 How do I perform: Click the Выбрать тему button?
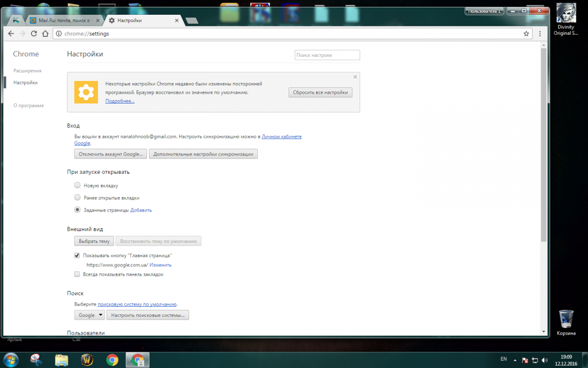coord(94,241)
